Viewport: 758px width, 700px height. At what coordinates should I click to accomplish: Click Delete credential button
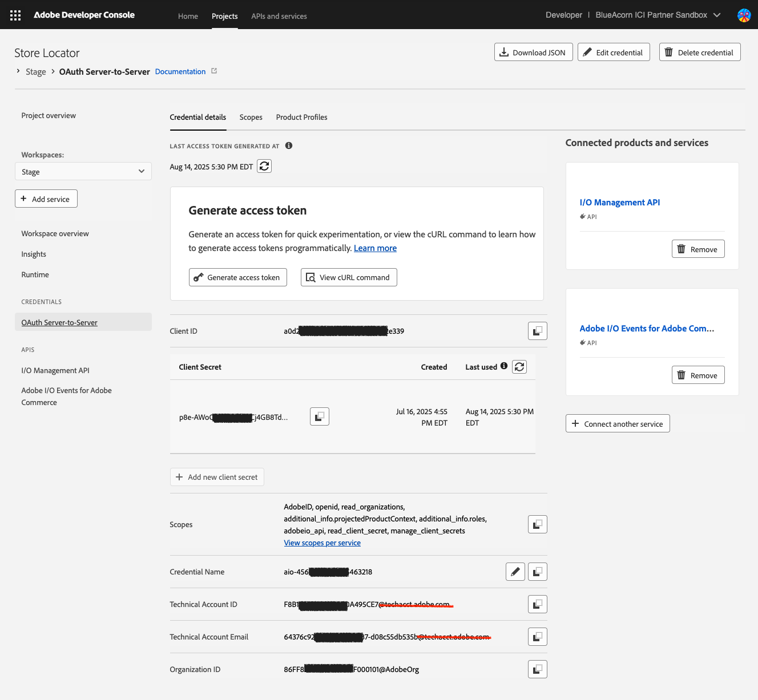pos(700,52)
